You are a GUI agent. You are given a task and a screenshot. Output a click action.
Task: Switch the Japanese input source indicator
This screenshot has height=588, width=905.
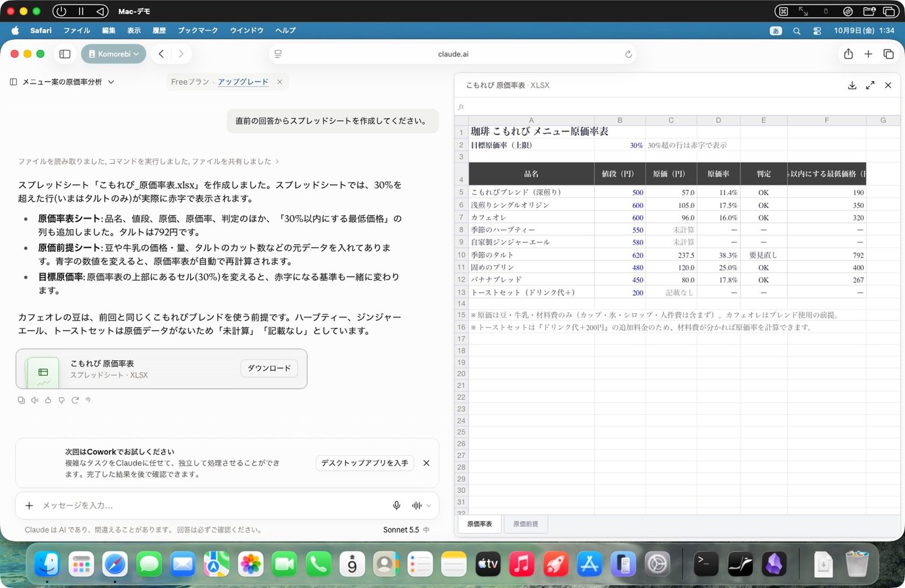click(776, 31)
